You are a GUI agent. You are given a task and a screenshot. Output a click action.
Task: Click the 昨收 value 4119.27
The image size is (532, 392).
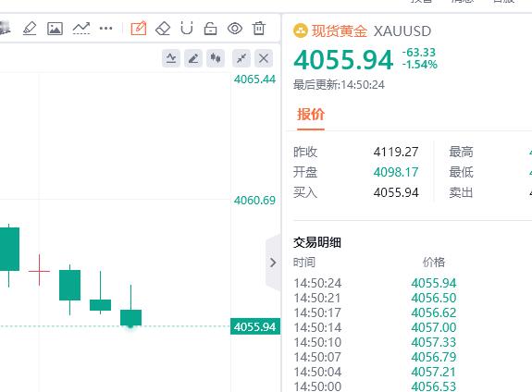click(x=396, y=152)
